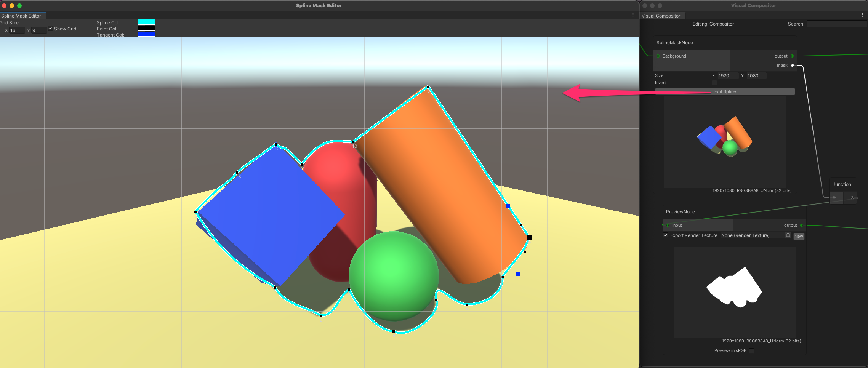Select the Spline Mask Editor tab
The width and height of the screenshot is (868, 368).
pyautogui.click(x=21, y=16)
